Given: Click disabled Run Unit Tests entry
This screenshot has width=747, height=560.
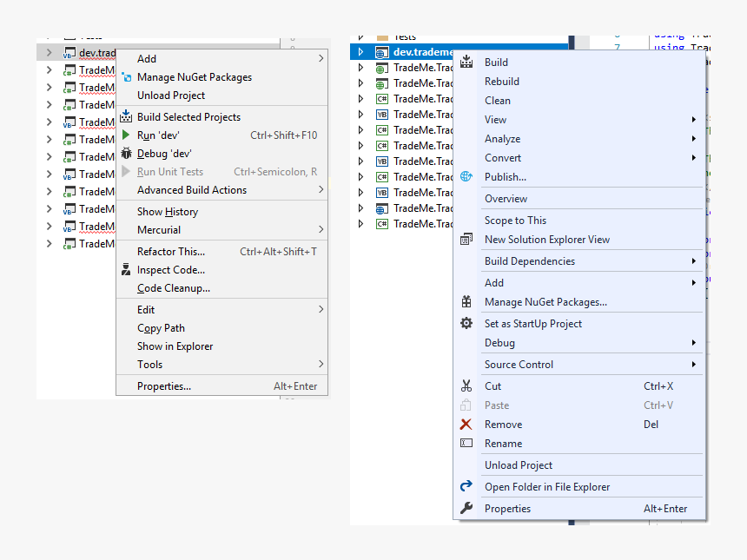Looking at the screenshot, I should click(222, 171).
